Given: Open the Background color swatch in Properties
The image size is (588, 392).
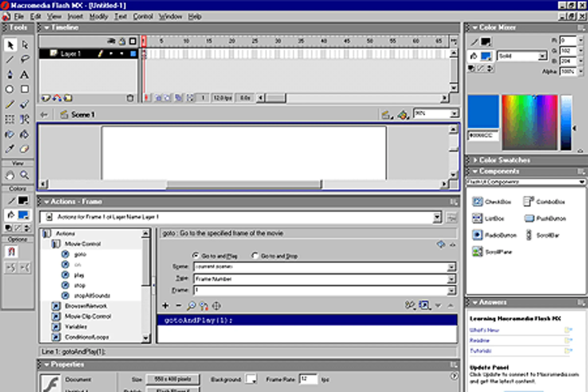Looking at the screenshot, I should click(x=252, y=379).
